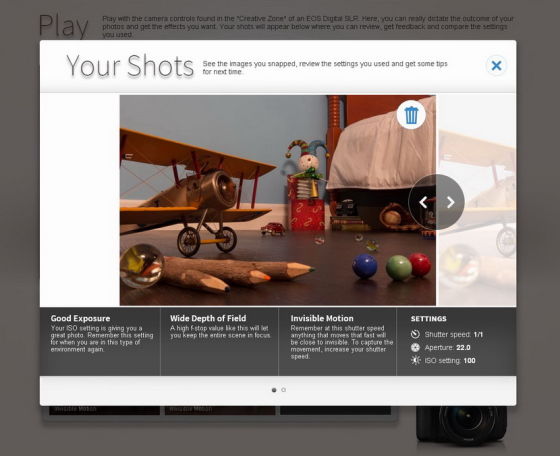This screenshot has width=560, height=456.
Task: Select the first pagination dot
Action: [274, 390]
